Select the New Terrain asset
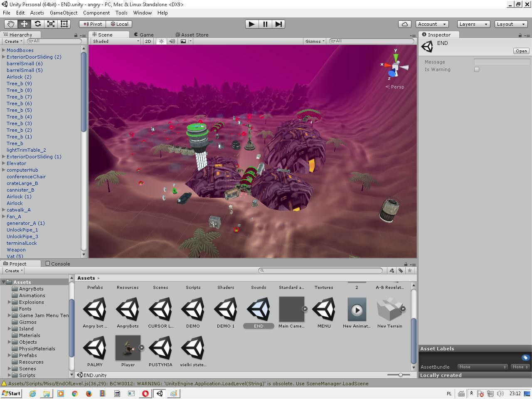 pos(389,309)
